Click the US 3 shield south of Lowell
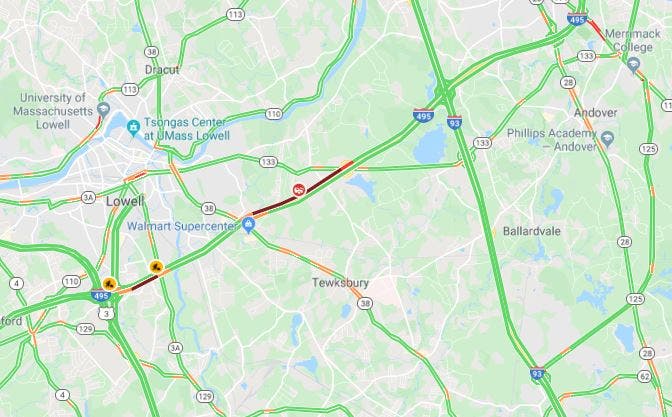672x417 pixels. [x=106, y=314]
